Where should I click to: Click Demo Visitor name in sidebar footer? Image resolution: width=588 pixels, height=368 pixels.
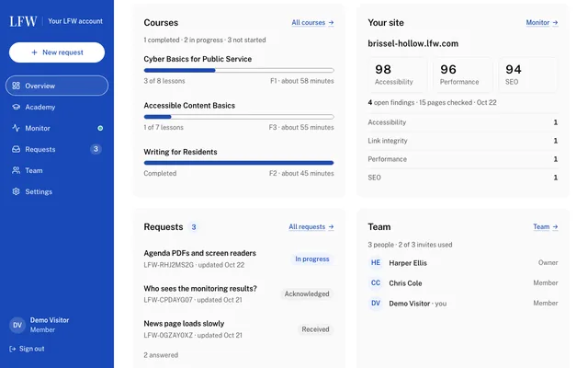coord(50,320)
